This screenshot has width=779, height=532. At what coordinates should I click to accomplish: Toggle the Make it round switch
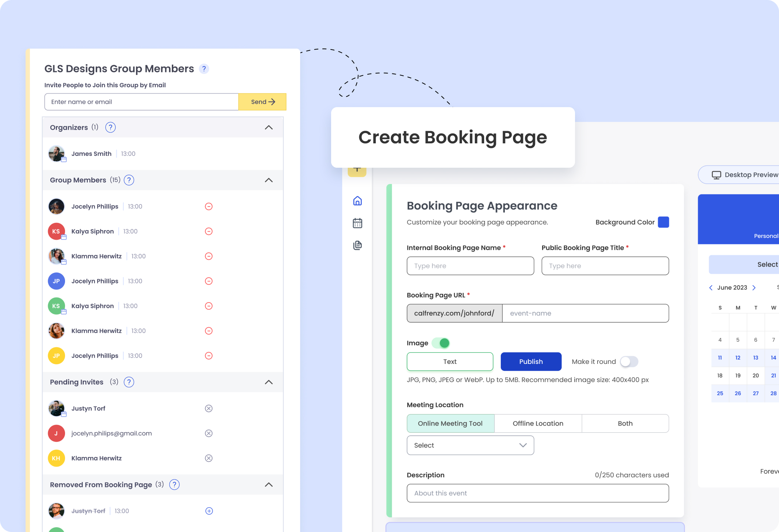[630, 361]
